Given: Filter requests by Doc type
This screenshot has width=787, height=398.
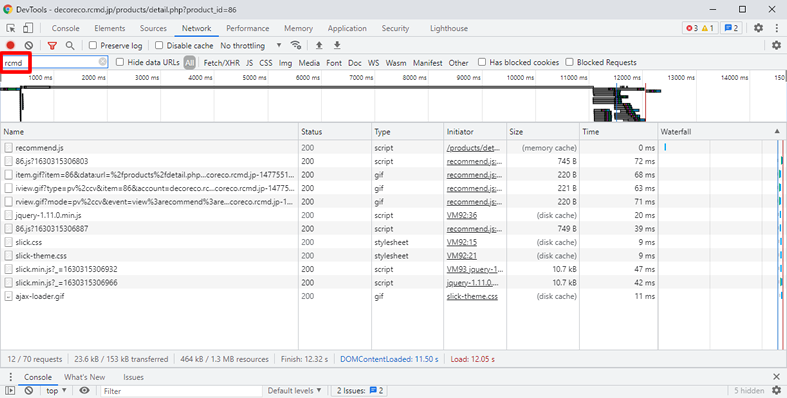Looking at the screenshot, I should [x=355, y=63].
